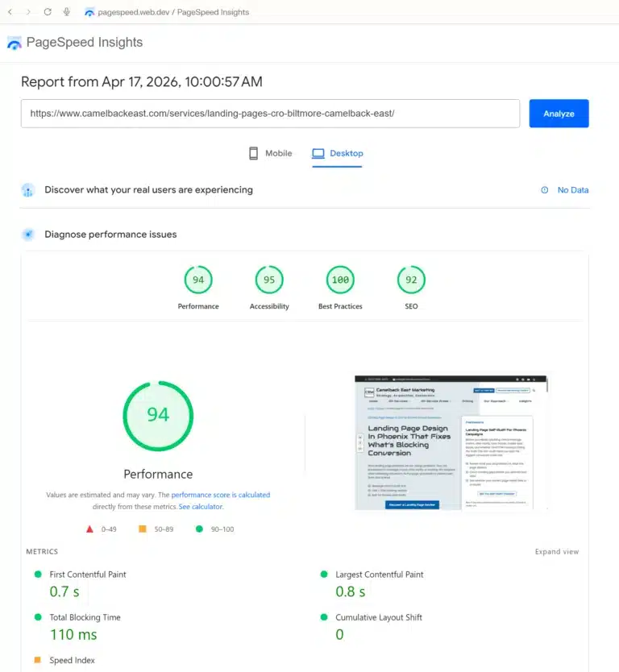
Task: Click the Diagnose performance issues section icon
Action: click(28, 234)
